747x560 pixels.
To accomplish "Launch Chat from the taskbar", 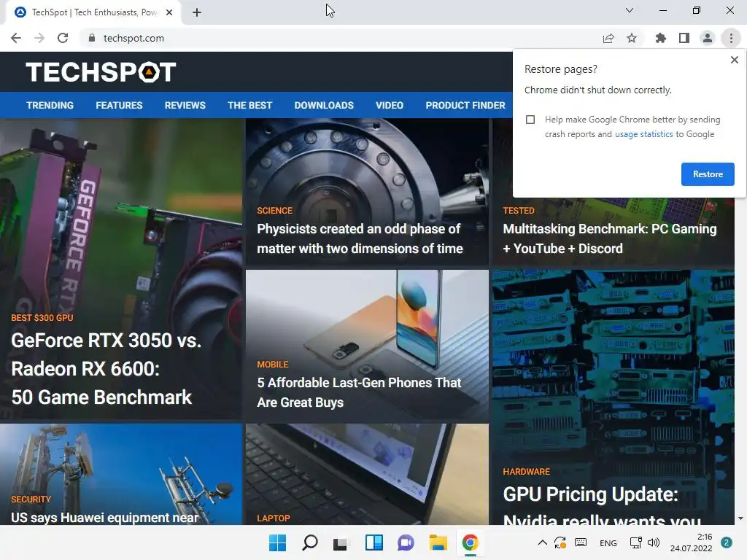I will [x=406, y=542].
